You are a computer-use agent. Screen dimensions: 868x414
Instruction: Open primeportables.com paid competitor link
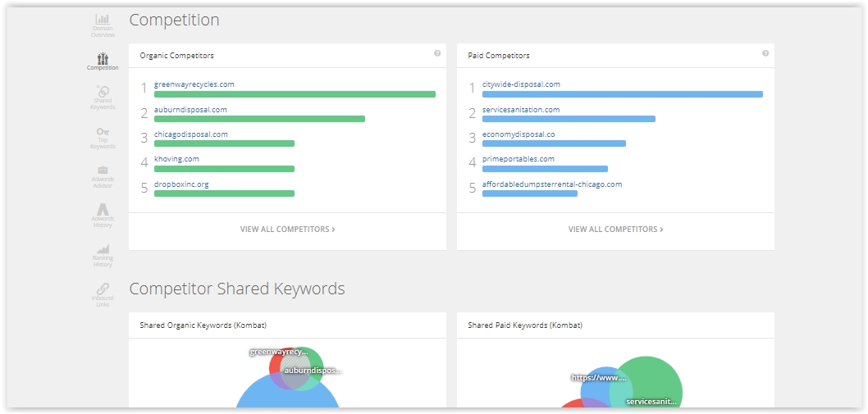point(519,159)
